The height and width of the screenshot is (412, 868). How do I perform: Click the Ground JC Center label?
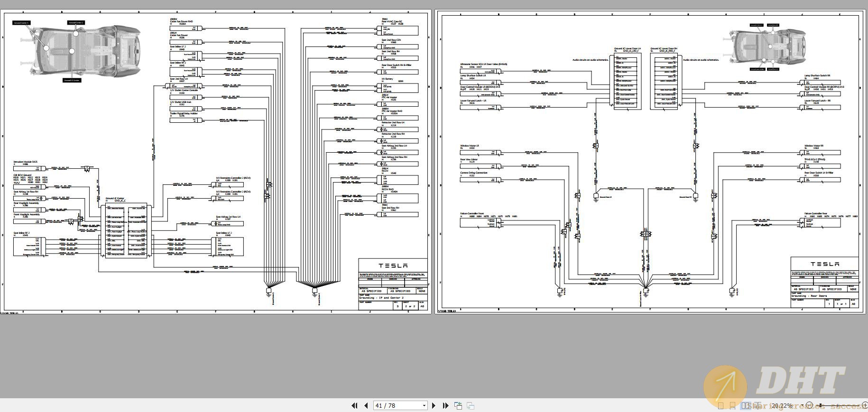click(115, 199)
